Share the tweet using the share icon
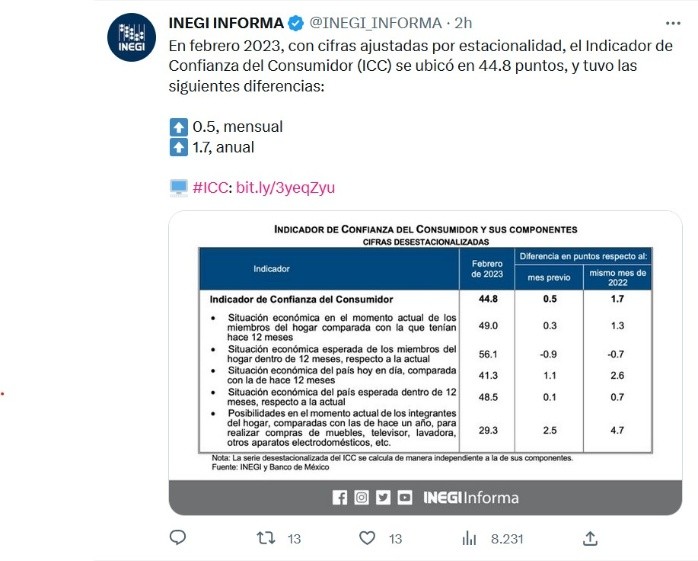 (x=590, y=538)
